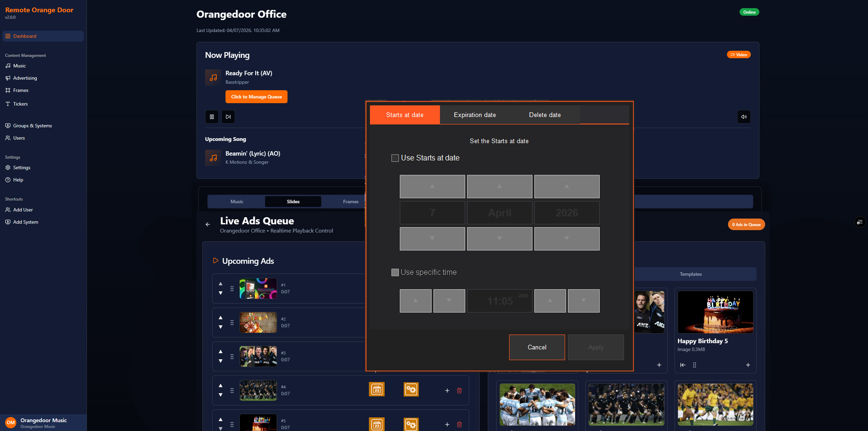This screenshot has height=431, width=868.
Task: Enable the Use Starts at date checkbox
Action: (x=395, y=158)
